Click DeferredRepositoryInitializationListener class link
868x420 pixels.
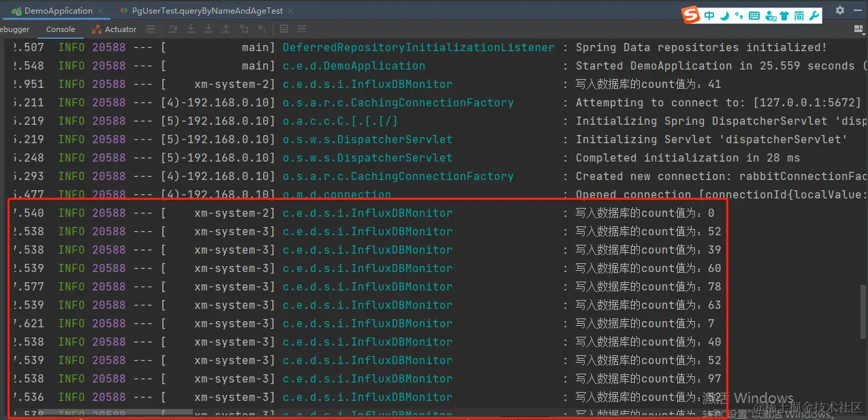[x=418, y=48]
